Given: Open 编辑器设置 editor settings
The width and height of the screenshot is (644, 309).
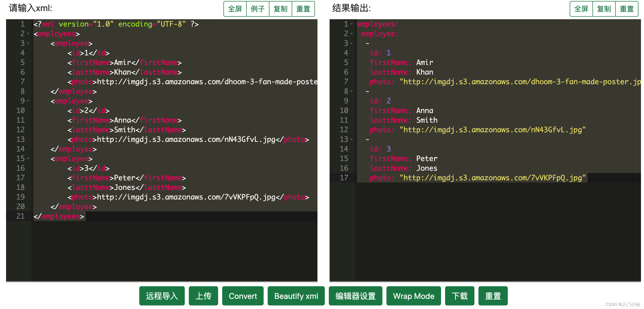Looking at the screenshot, I should click(x=355, y=296).
